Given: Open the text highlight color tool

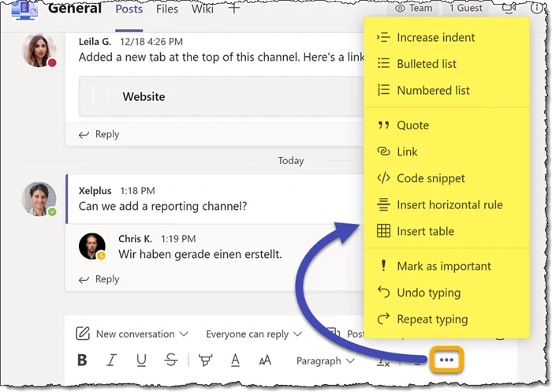Looking at the screenshot, I should 205,360.
